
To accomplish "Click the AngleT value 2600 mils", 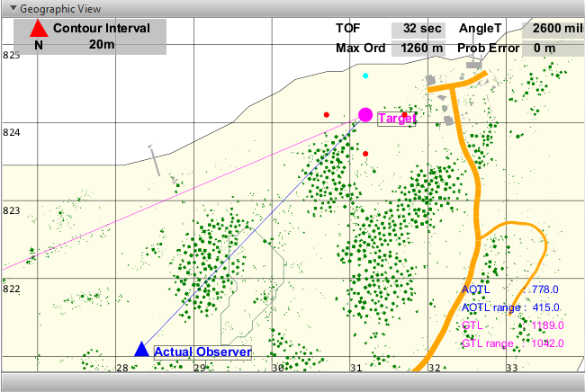I will coord(553,28).
